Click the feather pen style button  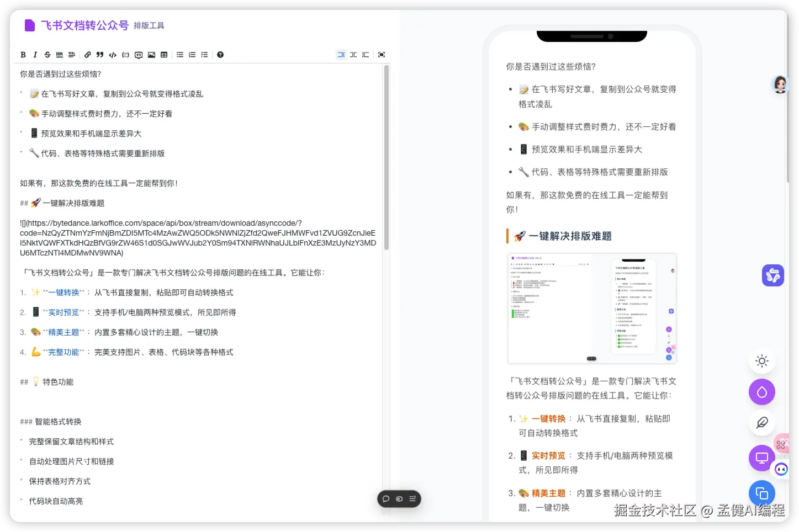point(762,423)
